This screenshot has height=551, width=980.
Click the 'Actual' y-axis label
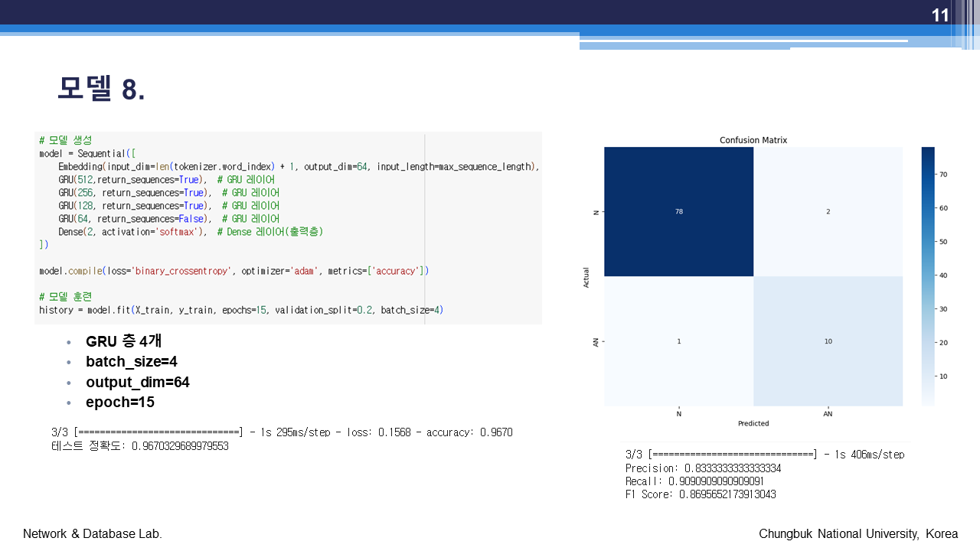(x=586, y=276)
